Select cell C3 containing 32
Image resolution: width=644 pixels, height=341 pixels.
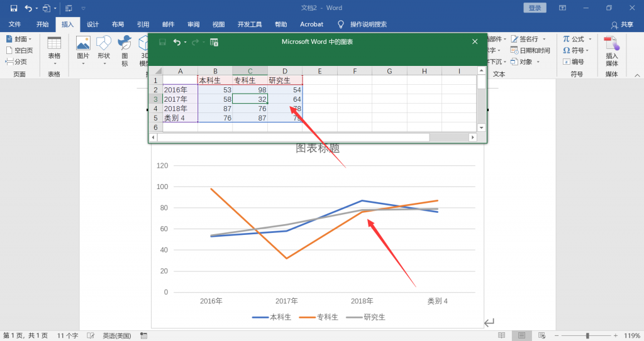coord(250,99)
